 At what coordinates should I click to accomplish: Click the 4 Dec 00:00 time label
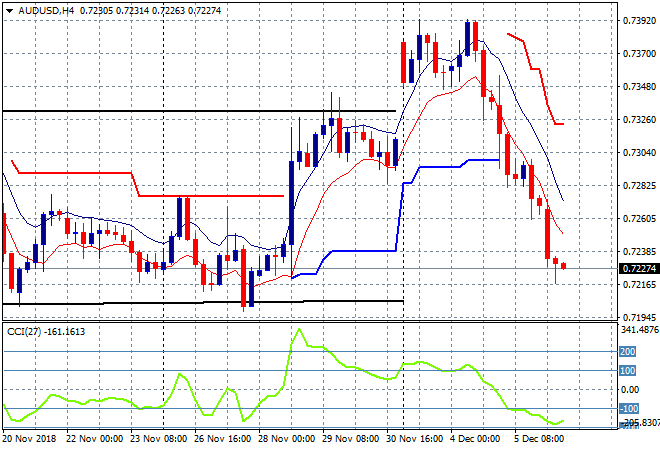[x=475, y=439]
